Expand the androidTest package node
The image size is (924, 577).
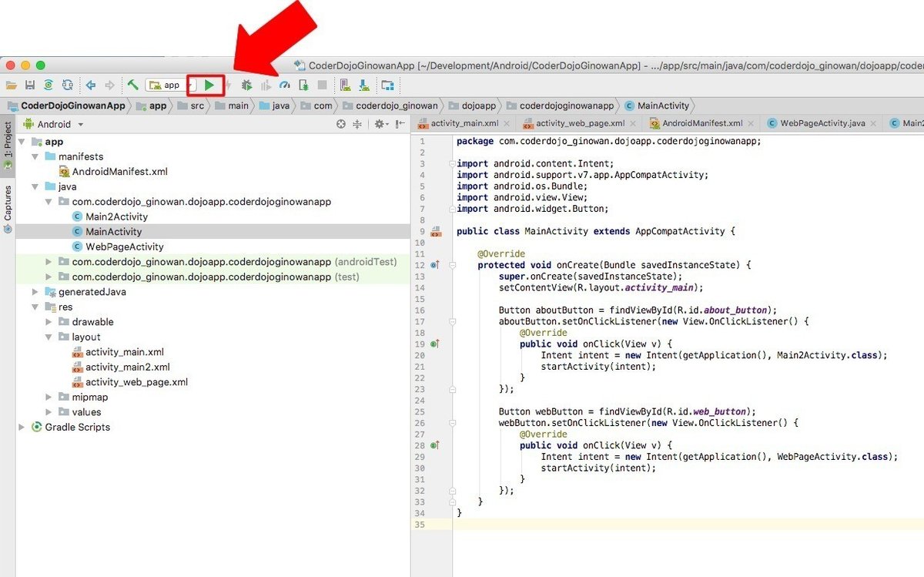49,262
